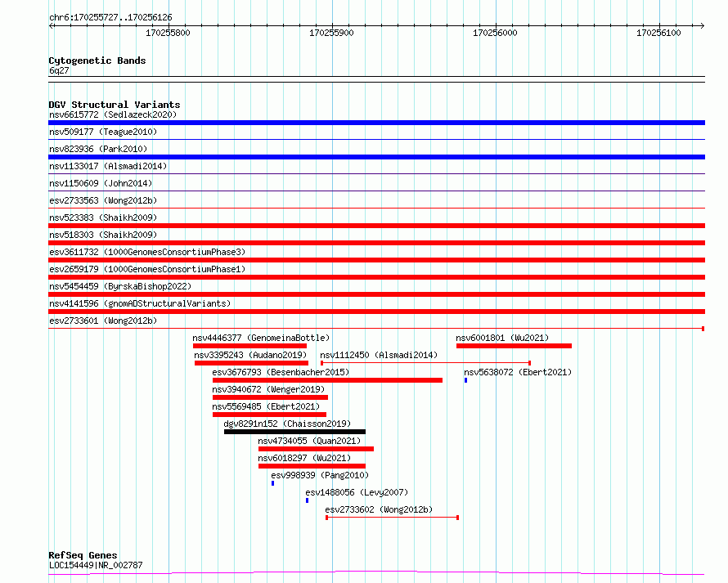728x583 pixels.
Task: Select the dgv8291n152 (Chaisson2019) label
Action: click(287, 424)
